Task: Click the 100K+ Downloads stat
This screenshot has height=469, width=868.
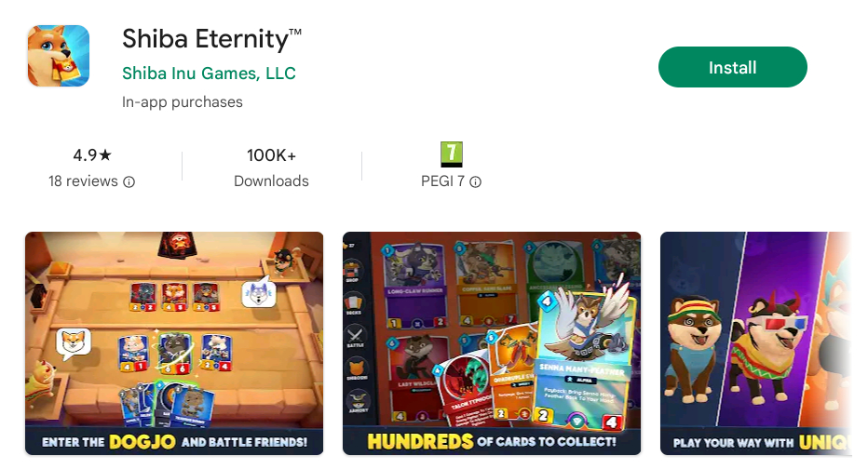Action: (271, 167)
